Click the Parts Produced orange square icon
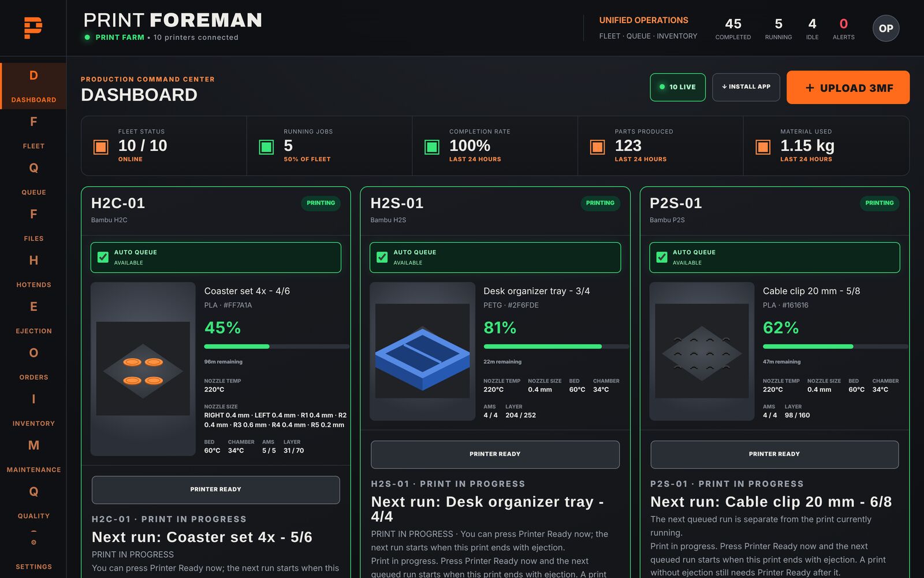 [597, 147]
